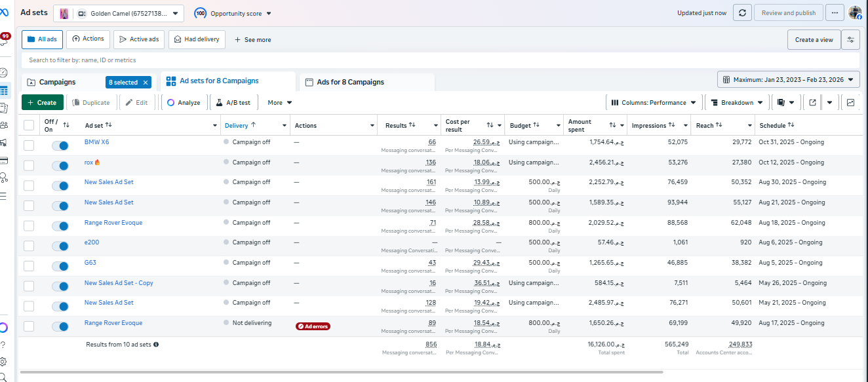868x382 pixels.
Task: Click the Analyze button
Action: tap(183, 102)
